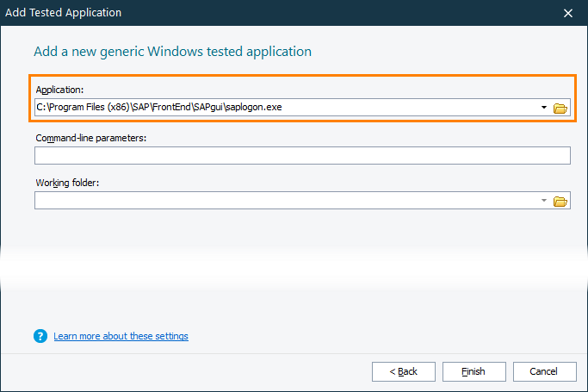Click the 'Working folder:' label
588x392 pixels.
click(68, 183)
